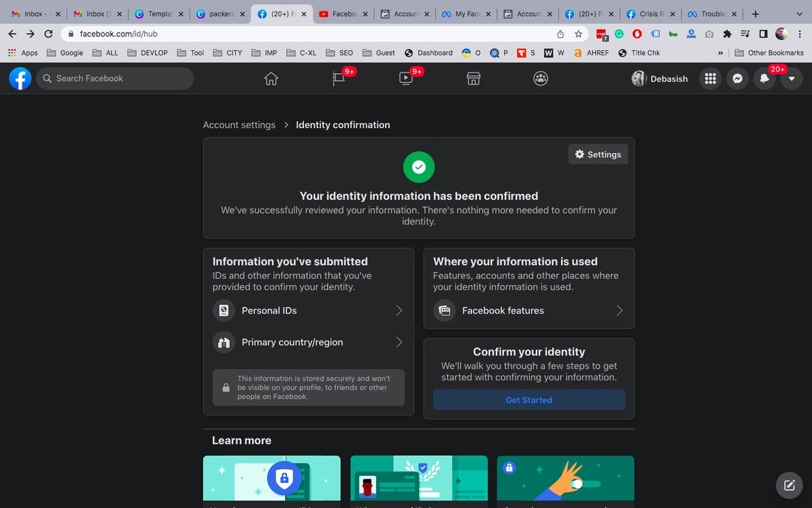Open the Chrome extensions puzzle icon
Image resolution: width=812 pixels, height=508 pixels.
pyautogui.click(x=727, y=34)
